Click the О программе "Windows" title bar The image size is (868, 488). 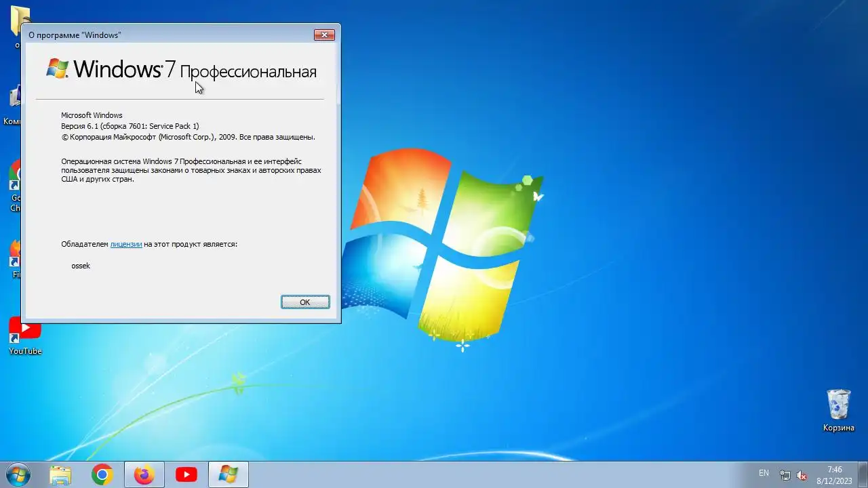pos(170,35)
